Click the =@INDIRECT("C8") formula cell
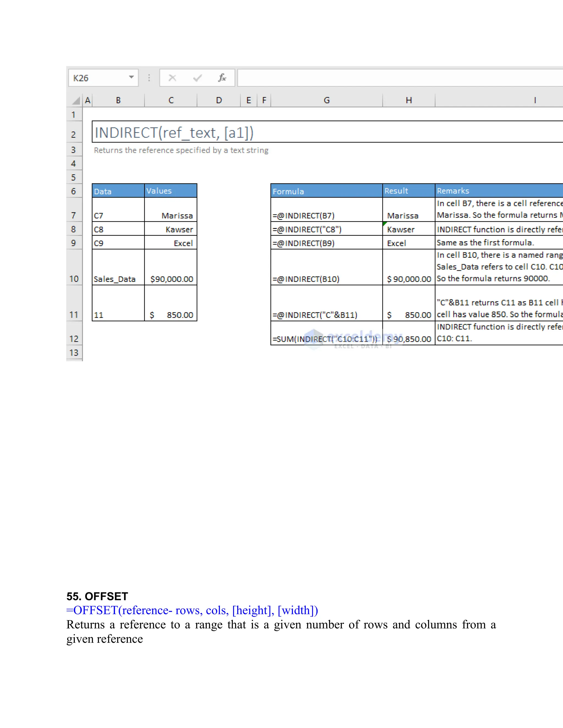This screenshot has width=563, height=728. pyautogui.click(x=327, y=229)
